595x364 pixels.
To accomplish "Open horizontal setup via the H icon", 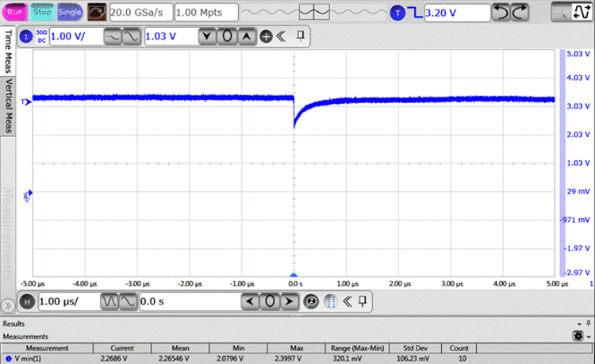I will (27, 302).
